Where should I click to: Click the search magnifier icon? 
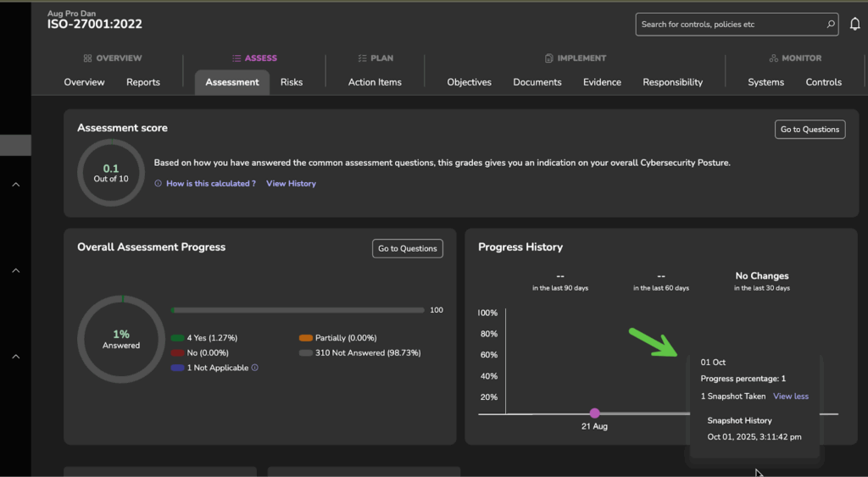(x=831, y=25)
